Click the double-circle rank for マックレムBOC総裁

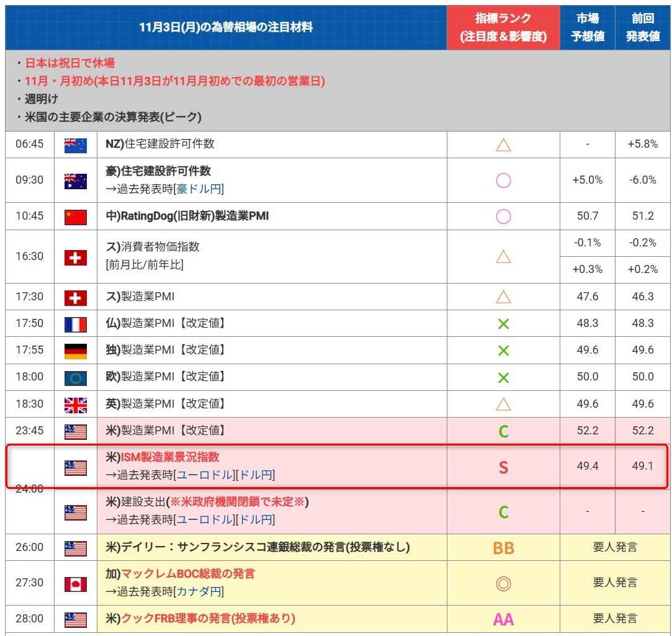[x=503, y=583]
